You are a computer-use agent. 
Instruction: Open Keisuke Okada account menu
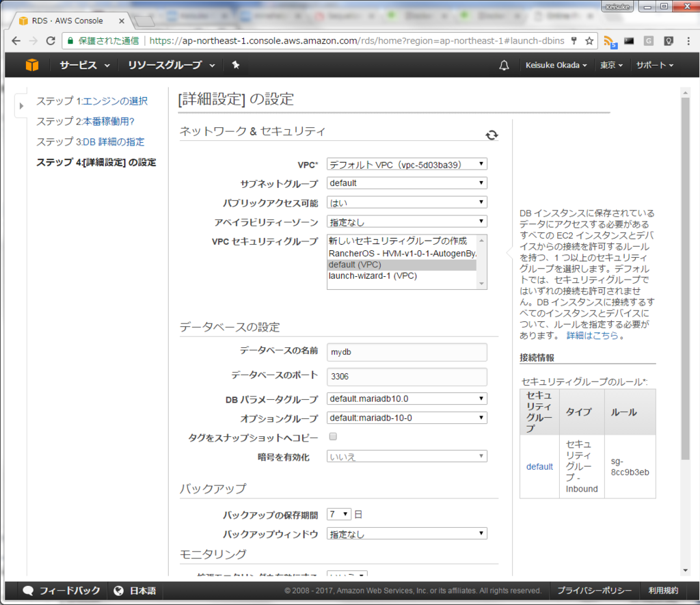click(x=556, y=65)
